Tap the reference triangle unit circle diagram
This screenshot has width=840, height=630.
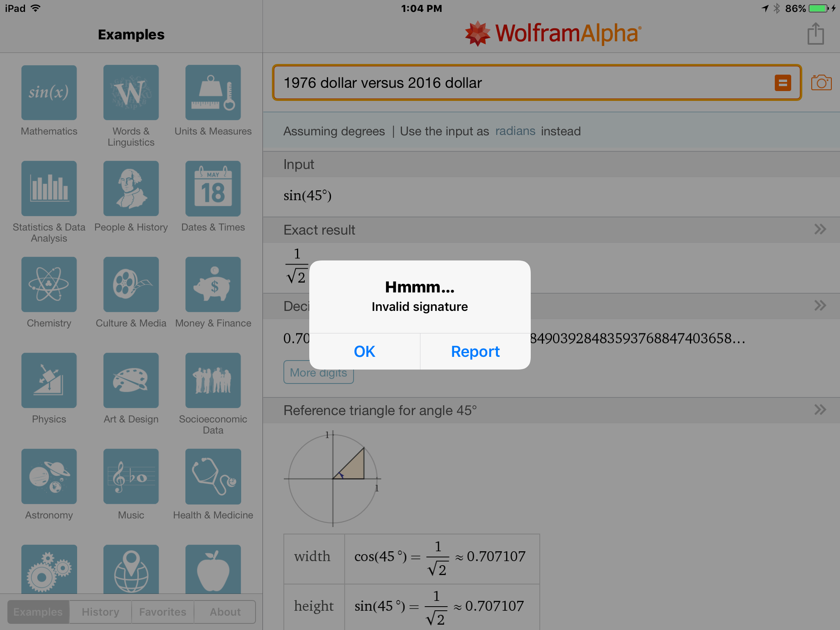point(333,479)
